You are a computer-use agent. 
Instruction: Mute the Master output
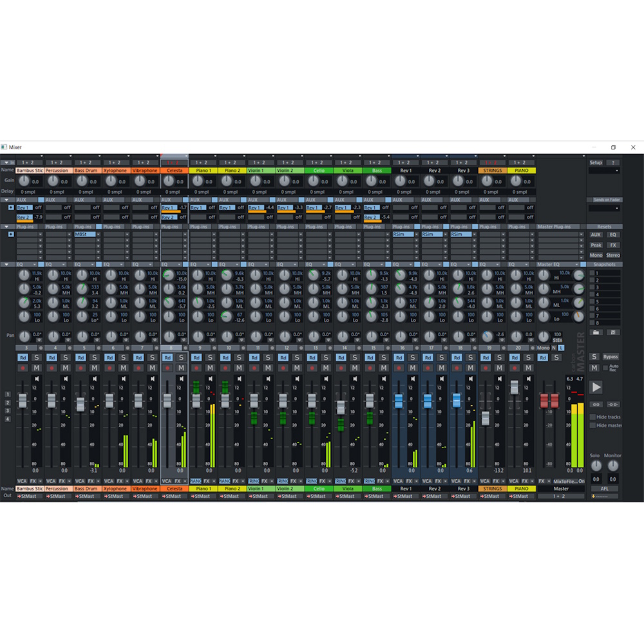[x=594, y=368]
